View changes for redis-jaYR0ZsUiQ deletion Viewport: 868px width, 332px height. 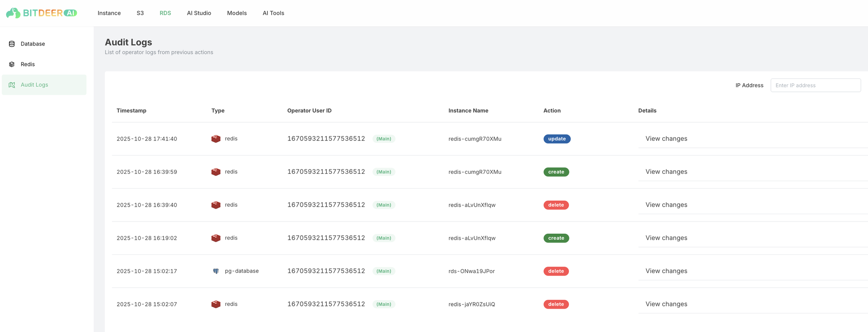click(x=666, y=304)
